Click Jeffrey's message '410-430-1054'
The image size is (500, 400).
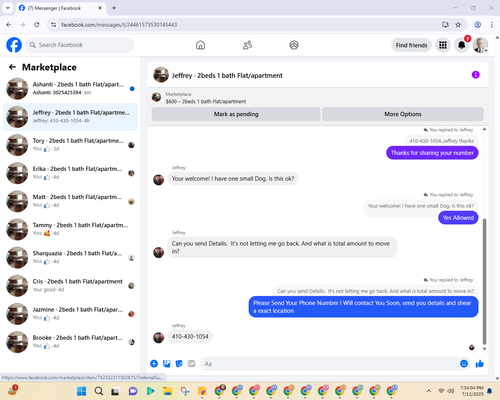coord(190,337)
